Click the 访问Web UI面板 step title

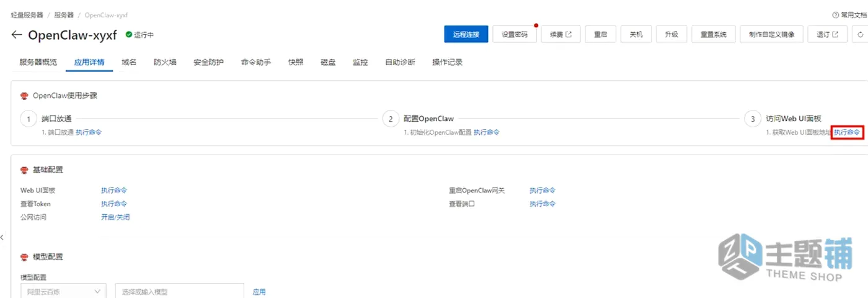pyautogui.click(x=793, y=119)
